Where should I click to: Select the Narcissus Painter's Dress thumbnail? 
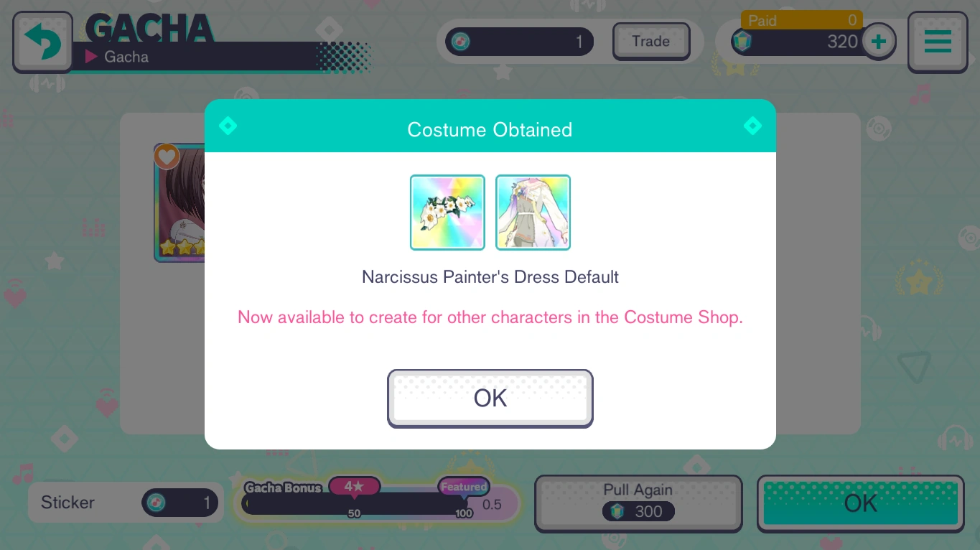click(x=533, y=213)
